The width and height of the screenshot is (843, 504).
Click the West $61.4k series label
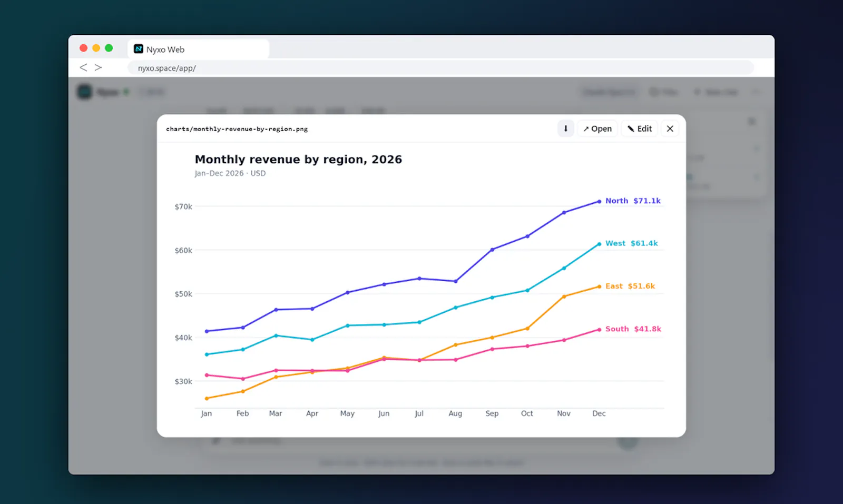[632, 243]
